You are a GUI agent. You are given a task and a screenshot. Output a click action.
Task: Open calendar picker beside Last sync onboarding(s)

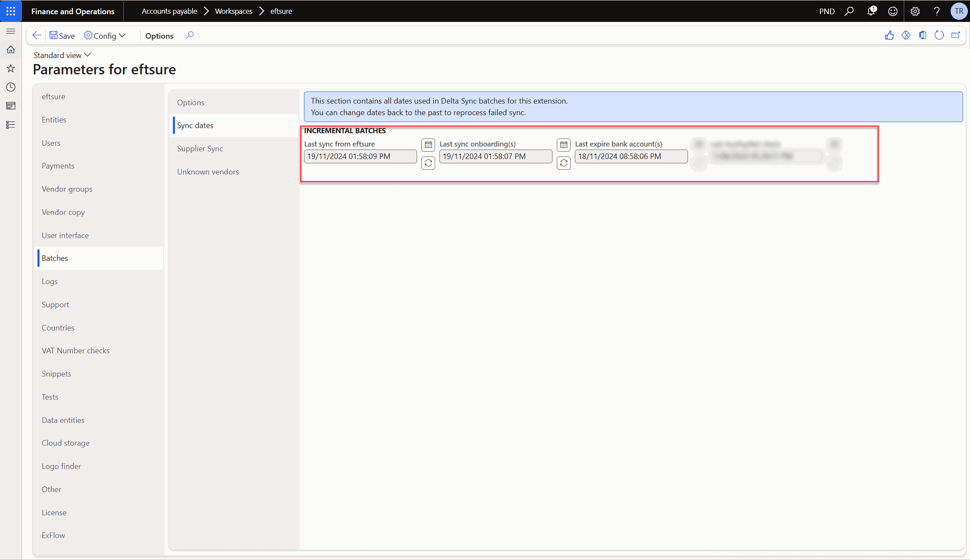click(x=564, y=145)
